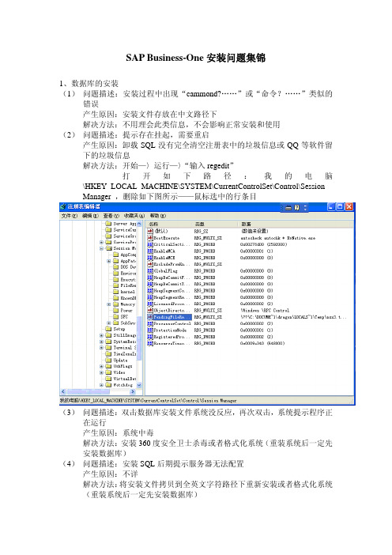Click the kernel key folder icon

pyautogui.click(x=115, y=292)
